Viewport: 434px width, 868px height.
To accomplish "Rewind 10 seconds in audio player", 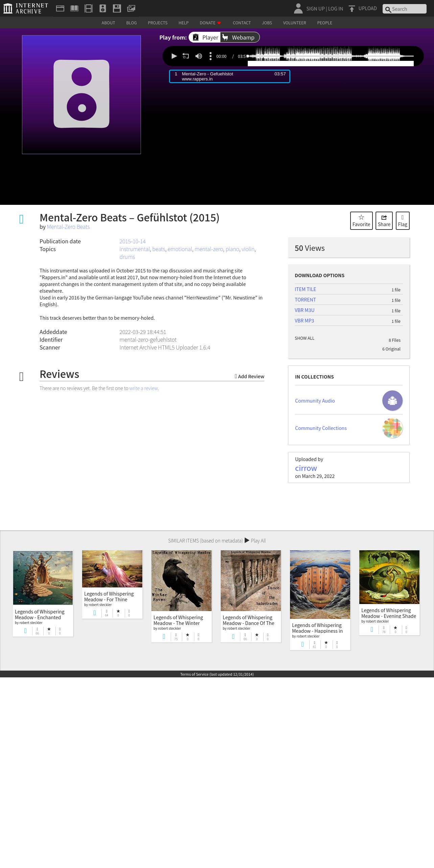I will tap(186, 56).
